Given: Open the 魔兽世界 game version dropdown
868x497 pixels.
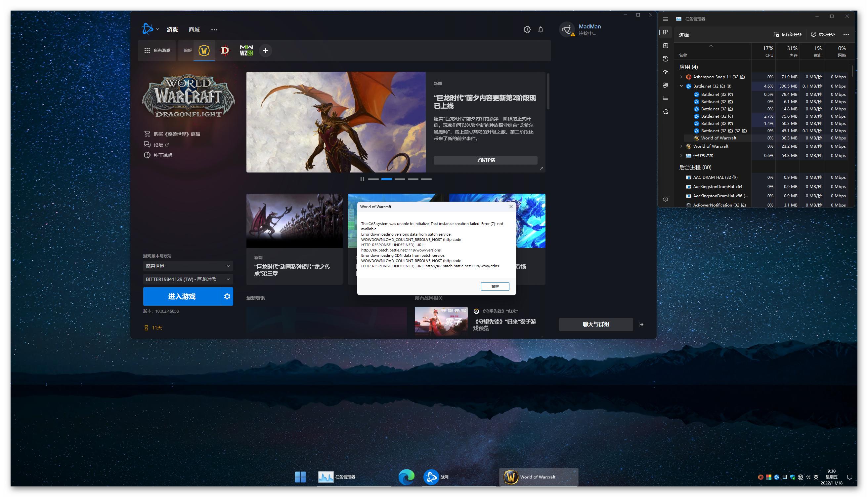Looking at the screenshot, I should click(188, 266).
